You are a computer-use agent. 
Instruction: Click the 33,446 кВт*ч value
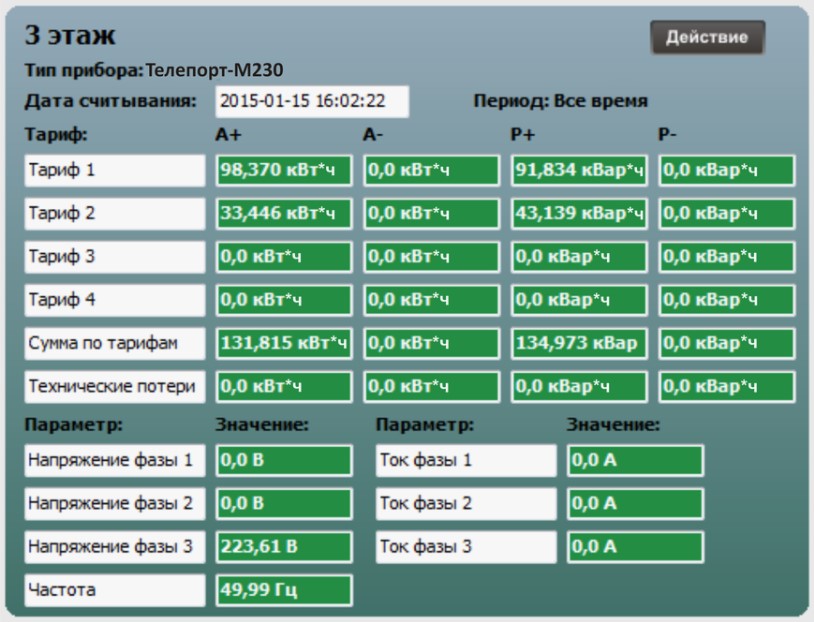(x=284, y=213)
